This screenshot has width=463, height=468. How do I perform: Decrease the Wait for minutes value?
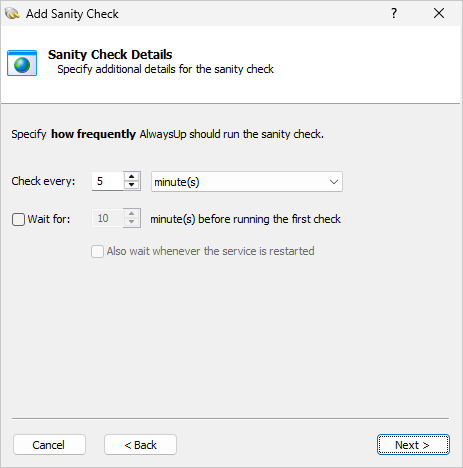point(132,222)
